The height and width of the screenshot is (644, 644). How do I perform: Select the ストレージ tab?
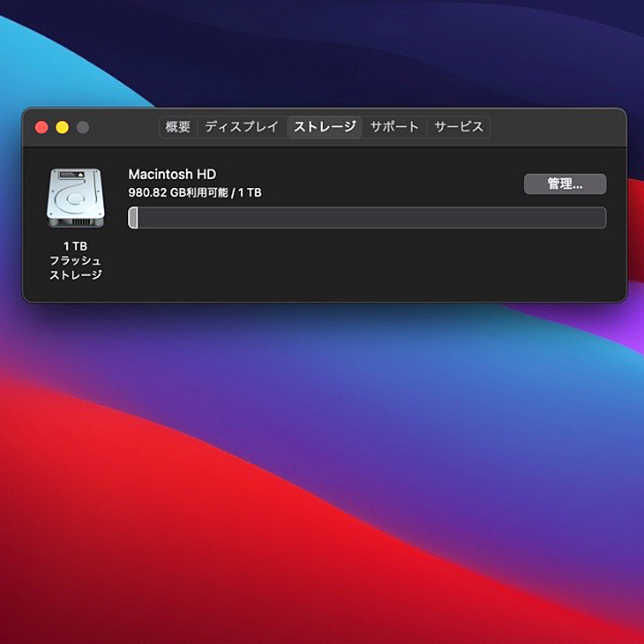tap(325, 127)
